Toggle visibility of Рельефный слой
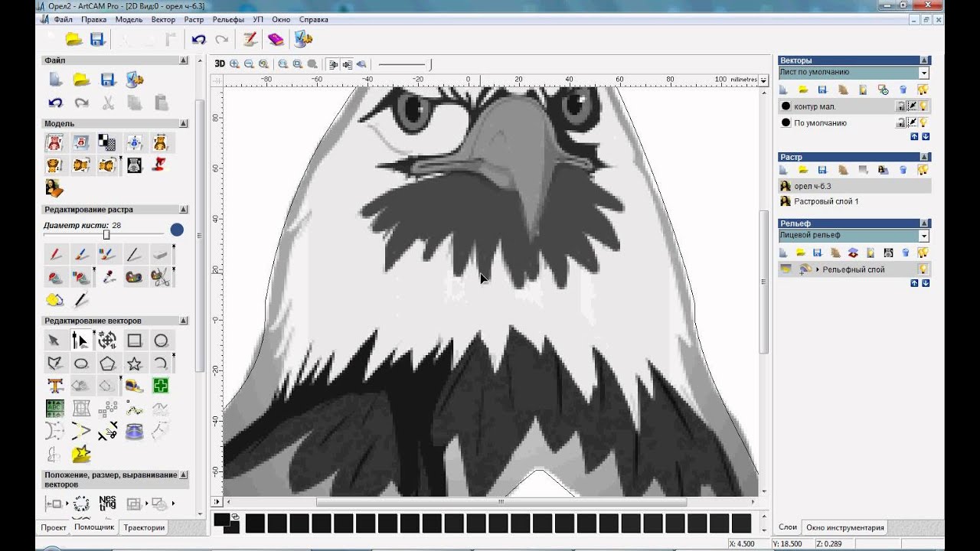This screenshot has height=551, width=980. (x=924, y=269)
